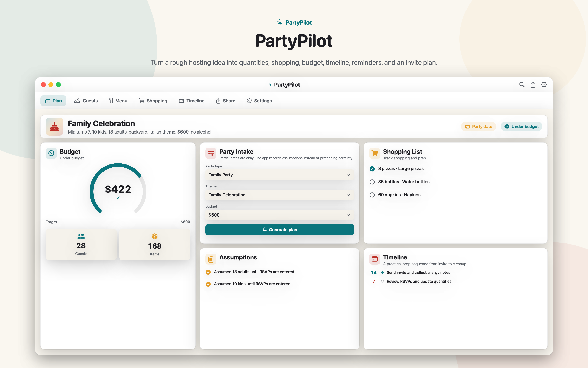This screenshot has height=368, width=588.
Task: Click the 28 Guests stat card
Action: coord(81,245)
